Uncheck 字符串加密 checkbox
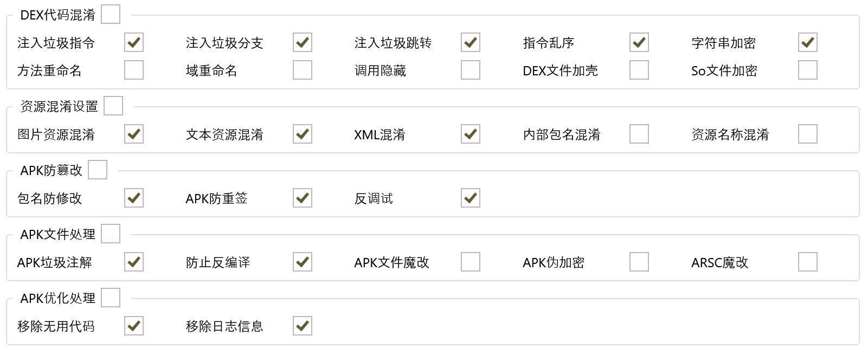 click(x=808, y=42)
